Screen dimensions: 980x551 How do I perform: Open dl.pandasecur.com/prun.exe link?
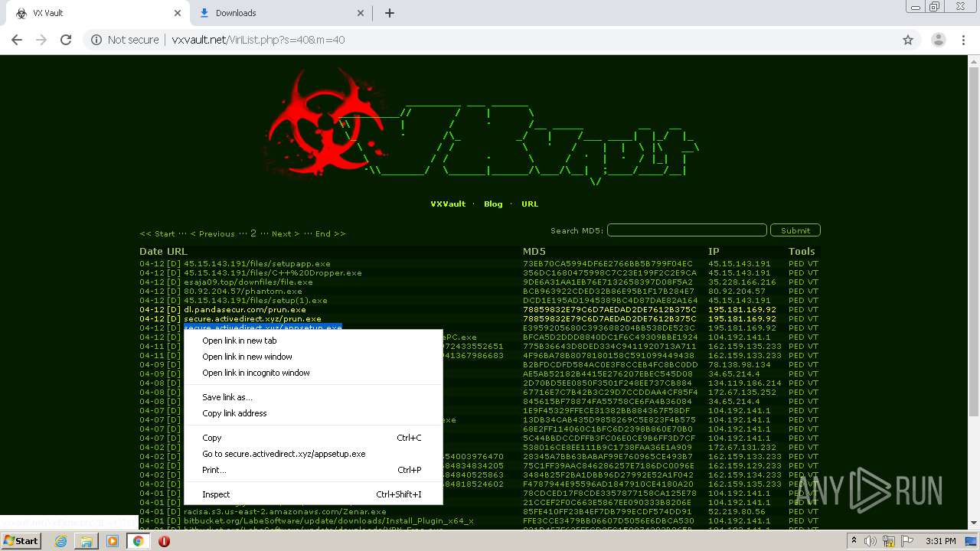click(x=245, y=310)
